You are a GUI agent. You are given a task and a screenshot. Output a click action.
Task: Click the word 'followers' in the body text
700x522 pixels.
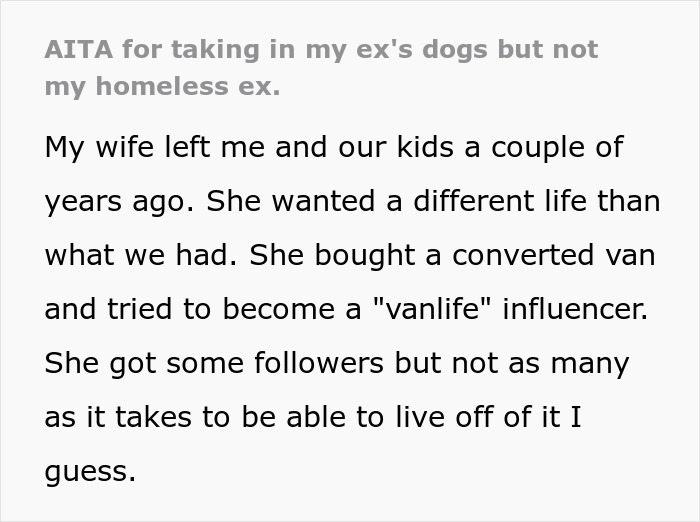(x=319, y=363)
